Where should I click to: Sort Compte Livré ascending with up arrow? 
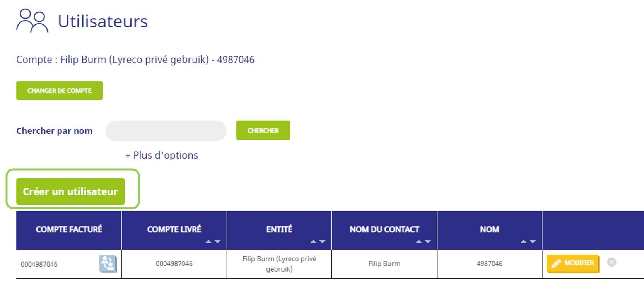pyautogui.click(x=208, y=241)
